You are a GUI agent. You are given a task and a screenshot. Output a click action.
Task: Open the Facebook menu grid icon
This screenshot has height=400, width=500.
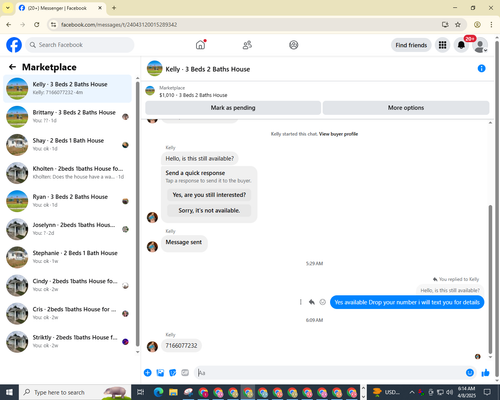coord(442,45)
